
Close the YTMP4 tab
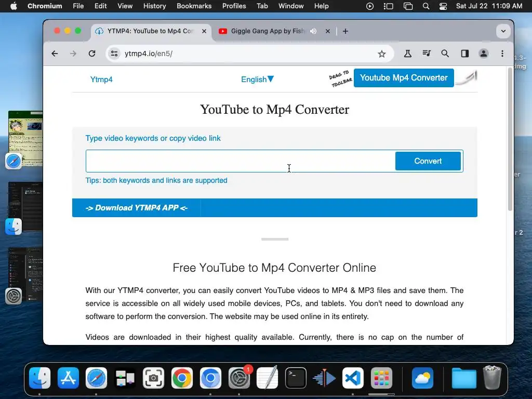tap(204, 31)
